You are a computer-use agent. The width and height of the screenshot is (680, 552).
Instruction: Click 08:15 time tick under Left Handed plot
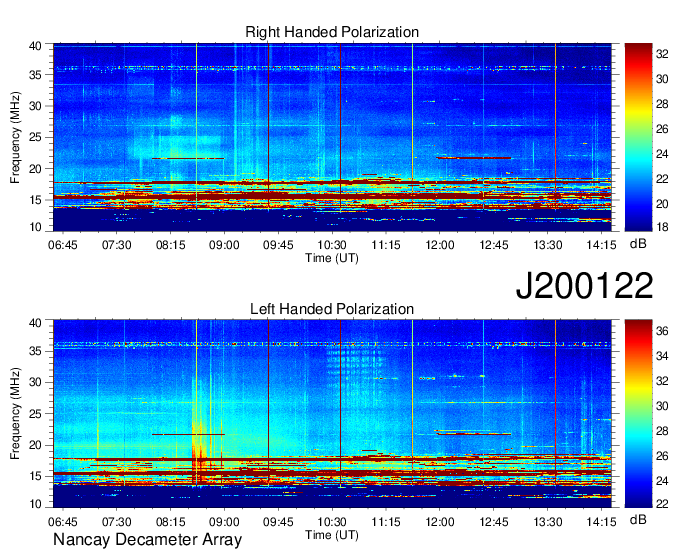[x=170, y=522]
